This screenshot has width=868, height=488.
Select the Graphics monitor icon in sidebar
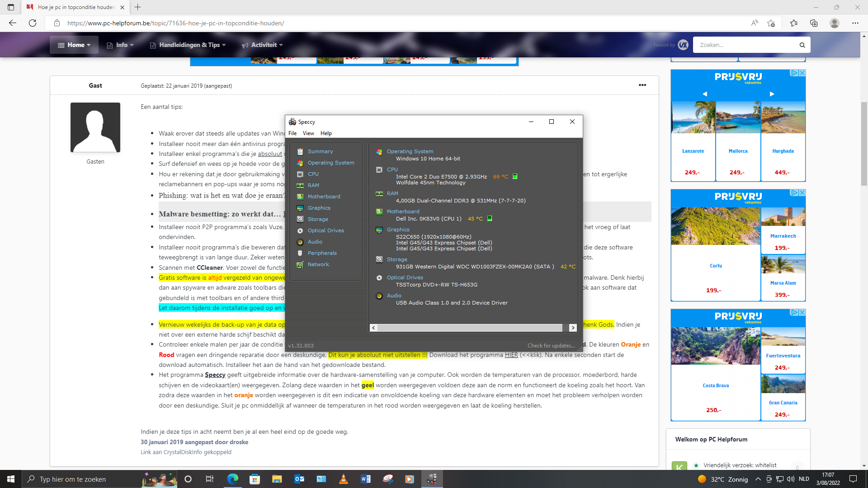[300, 208]
